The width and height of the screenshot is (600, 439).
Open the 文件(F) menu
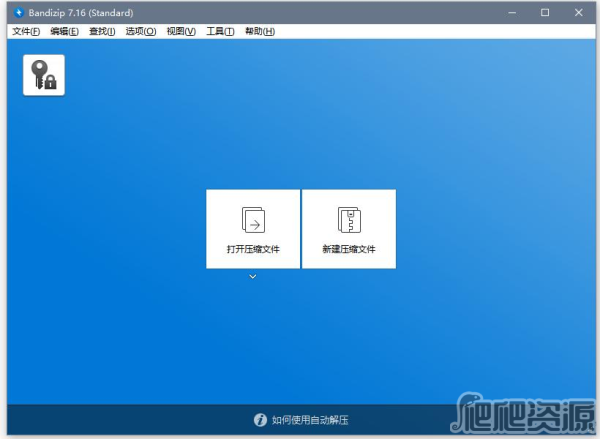tap(25, 31)
